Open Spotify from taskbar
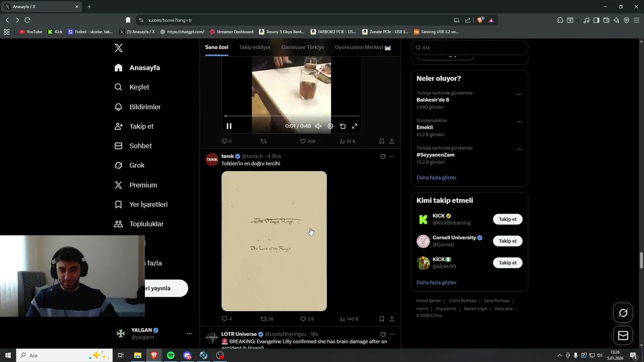This screenshot has width=644, height=362. click(171, 355)
